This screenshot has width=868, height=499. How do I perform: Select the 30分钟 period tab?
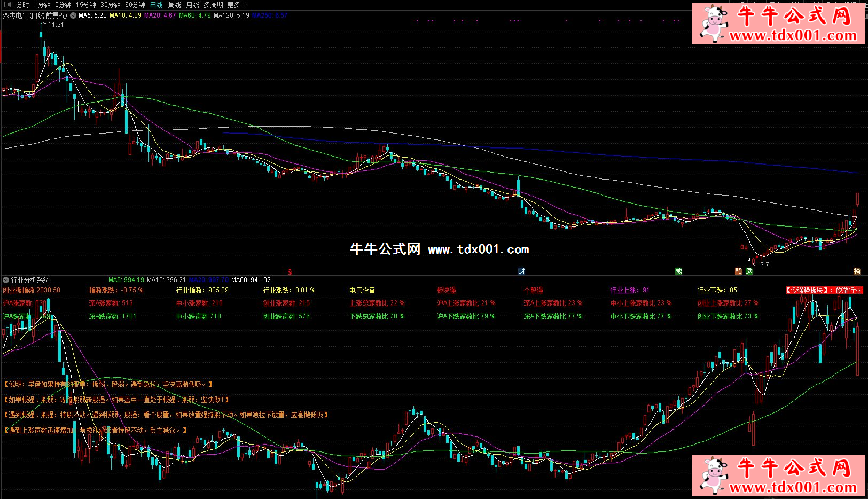(111, 5)
